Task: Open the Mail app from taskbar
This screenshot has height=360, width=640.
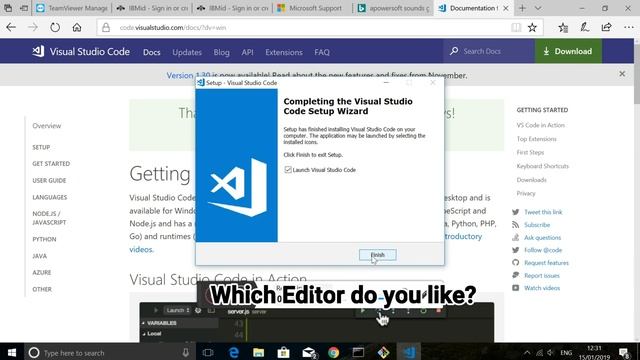Action: [309, 352]
